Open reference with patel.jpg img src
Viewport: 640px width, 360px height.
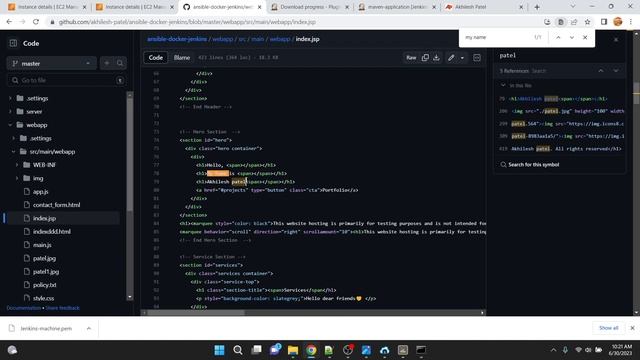(561, 111)
